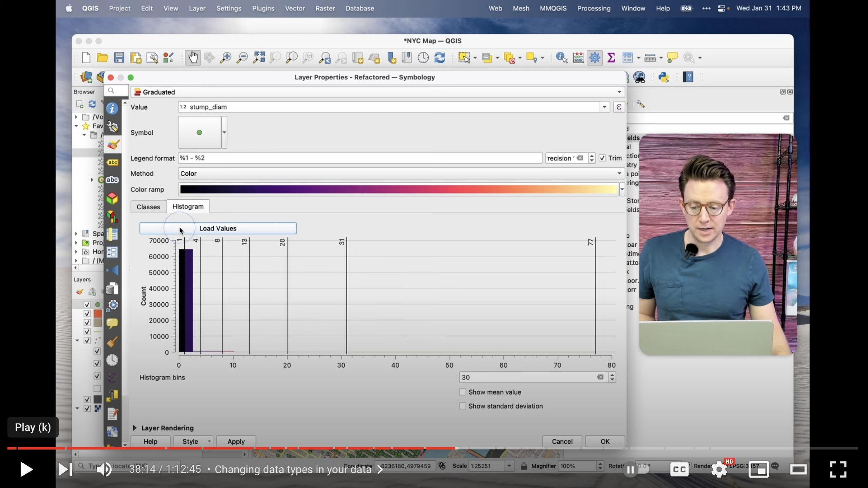Open the Labels page yellow abc icon

(112, 162)
